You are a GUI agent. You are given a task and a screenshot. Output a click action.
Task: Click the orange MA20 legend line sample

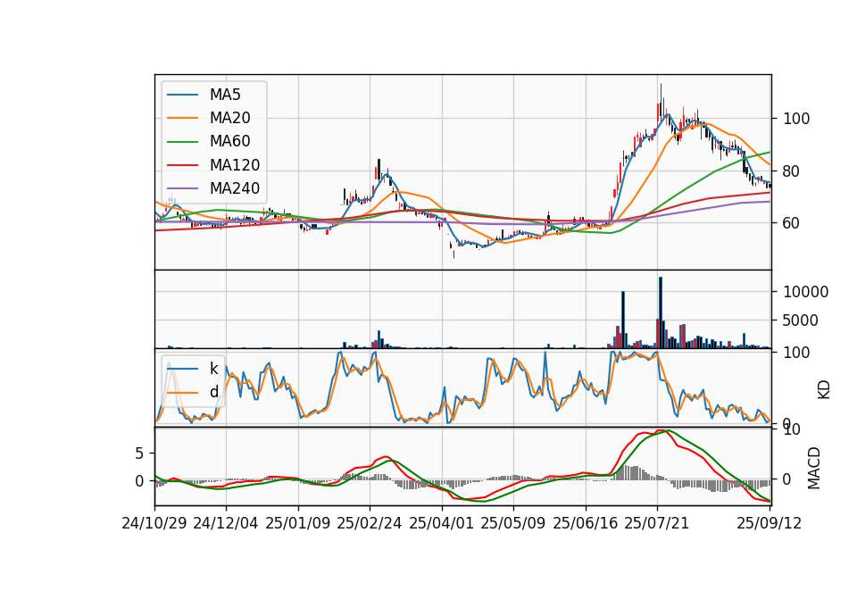click(x=182, y=119)
